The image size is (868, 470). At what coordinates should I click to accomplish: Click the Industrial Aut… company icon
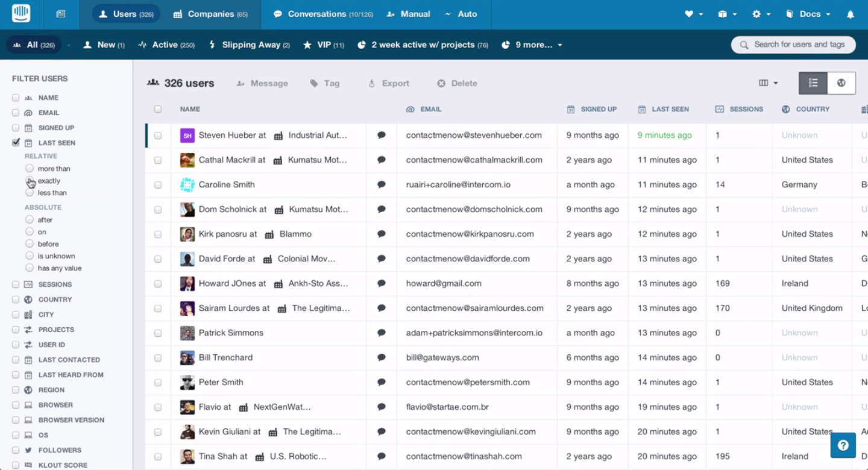point(278,136)
